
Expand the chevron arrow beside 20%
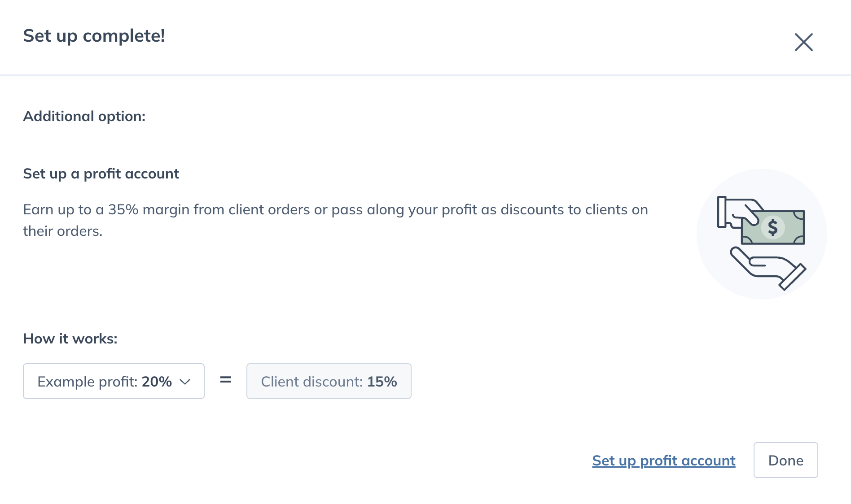click(185, 382)
